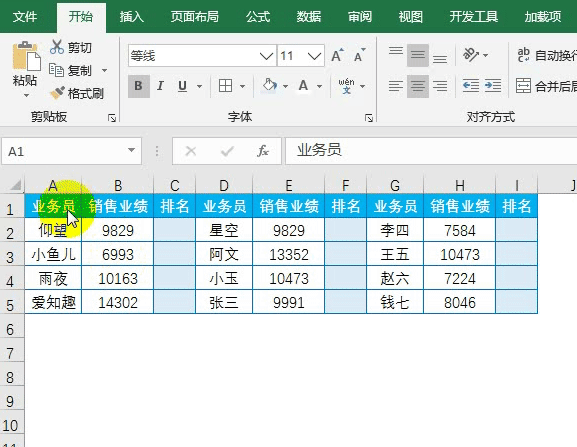Image resolution: width=577 pixels, height=447 pixels.
Task: Open the font group dialog launcher
Action: point(369,118)
